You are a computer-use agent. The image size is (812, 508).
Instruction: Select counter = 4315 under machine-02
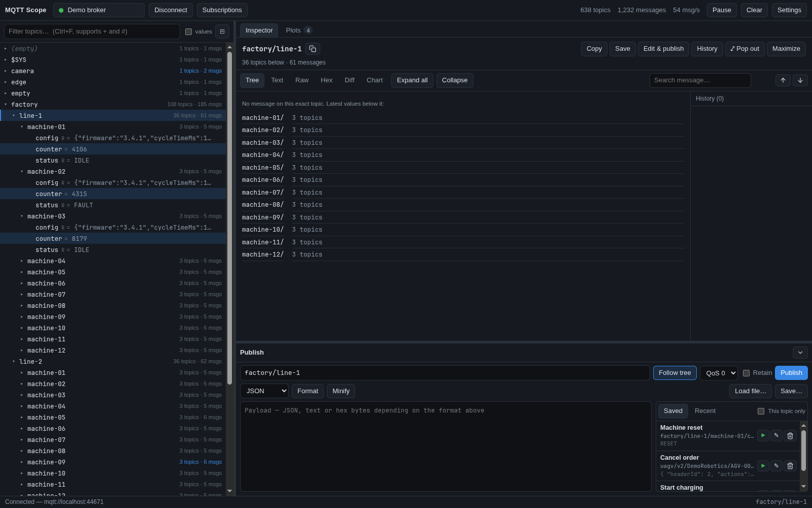coord(113,194)
